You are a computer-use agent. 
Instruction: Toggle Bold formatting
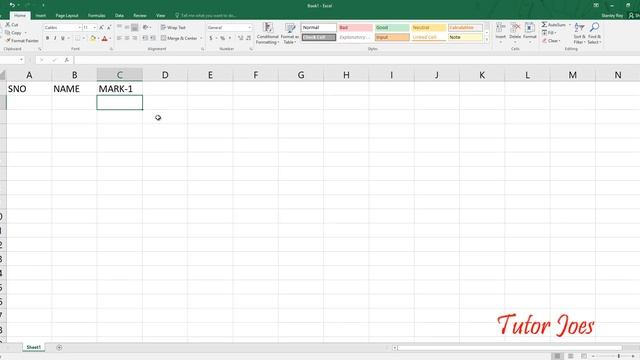pos(47,38)
